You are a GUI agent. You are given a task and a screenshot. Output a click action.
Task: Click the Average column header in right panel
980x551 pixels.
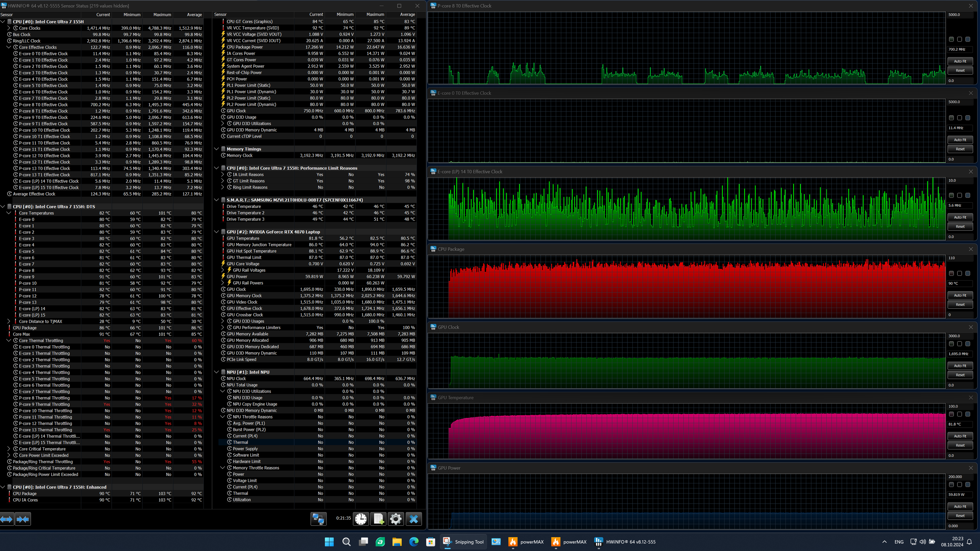click(407, 14)
